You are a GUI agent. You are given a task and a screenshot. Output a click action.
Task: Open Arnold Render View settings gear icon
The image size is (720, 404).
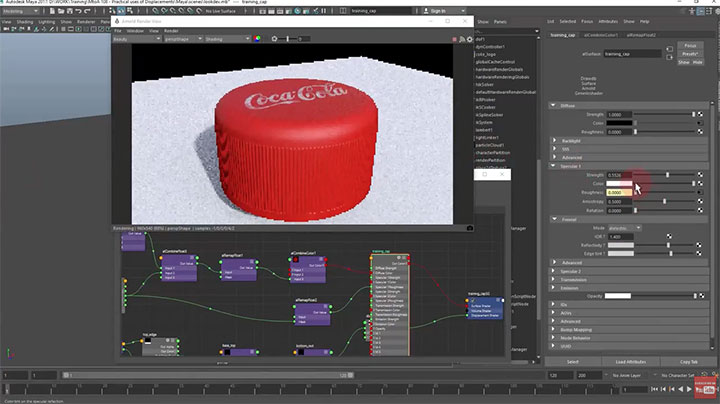(469, 39)
